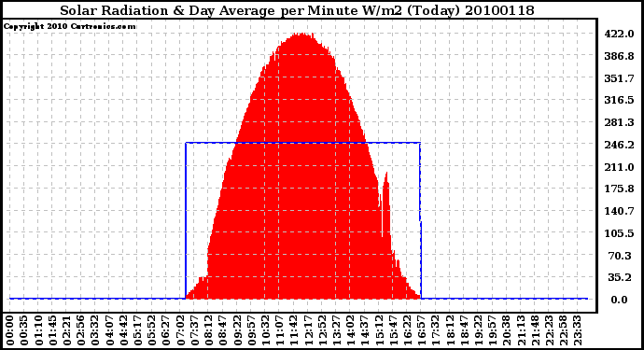Click the 281.3 y-axis value
This screenshot has height=350, width=644.
click(619, 122)
